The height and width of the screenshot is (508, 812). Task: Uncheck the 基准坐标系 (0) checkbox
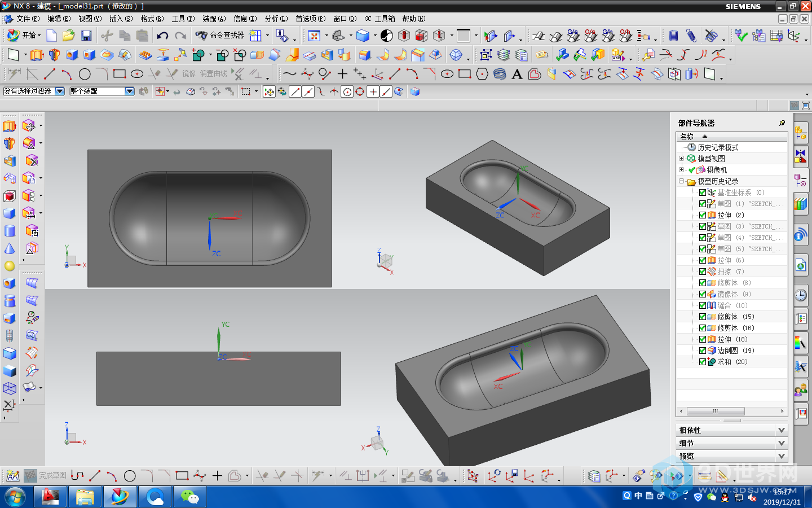pyautogui.click(x=703, y=192)
